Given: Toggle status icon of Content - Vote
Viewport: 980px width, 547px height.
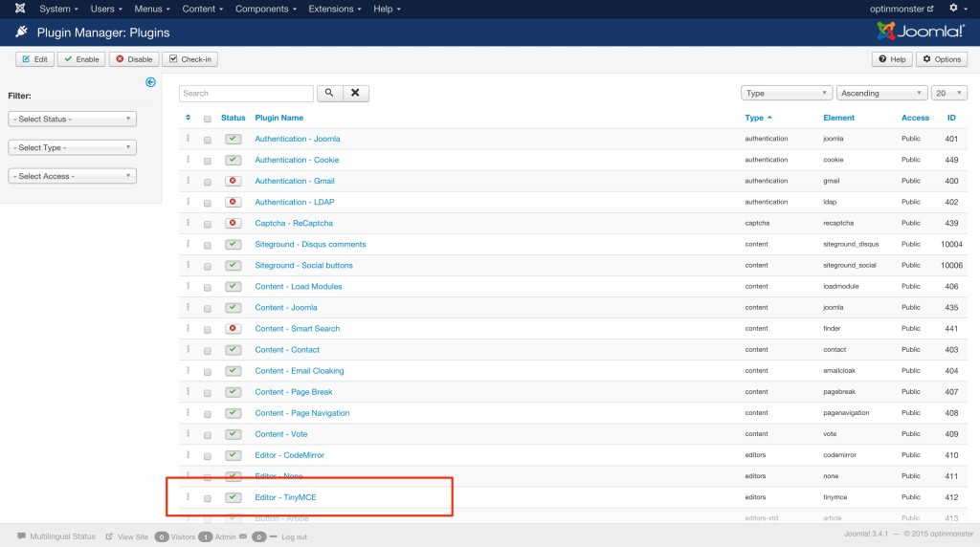Looking at the screenshot, I should tap(234, 434).
